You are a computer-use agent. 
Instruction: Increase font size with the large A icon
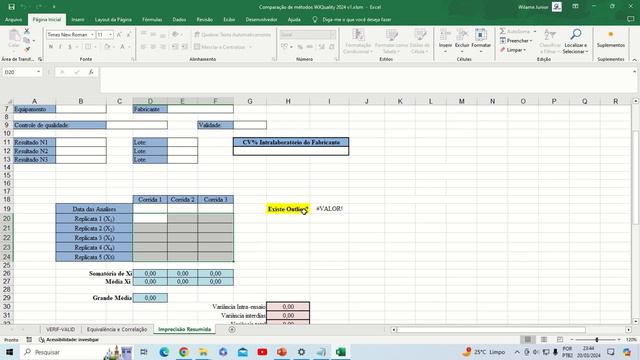119,35
